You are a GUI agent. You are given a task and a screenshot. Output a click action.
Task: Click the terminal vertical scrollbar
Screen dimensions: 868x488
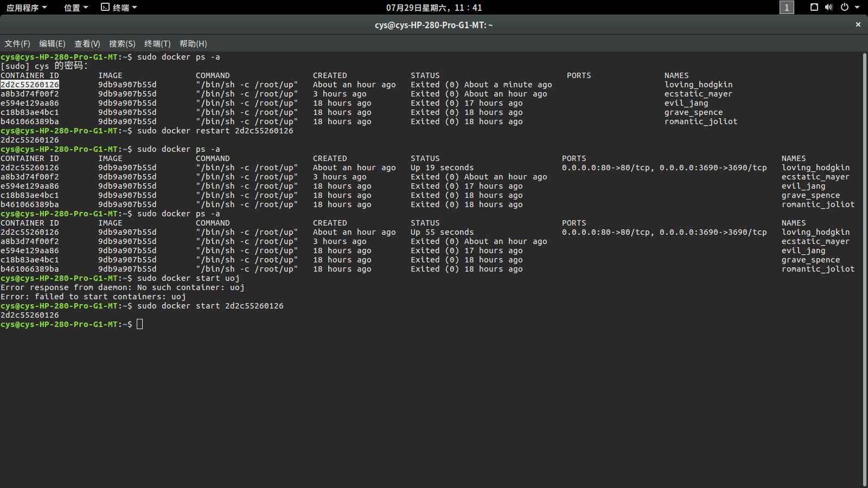pos(864,269)
